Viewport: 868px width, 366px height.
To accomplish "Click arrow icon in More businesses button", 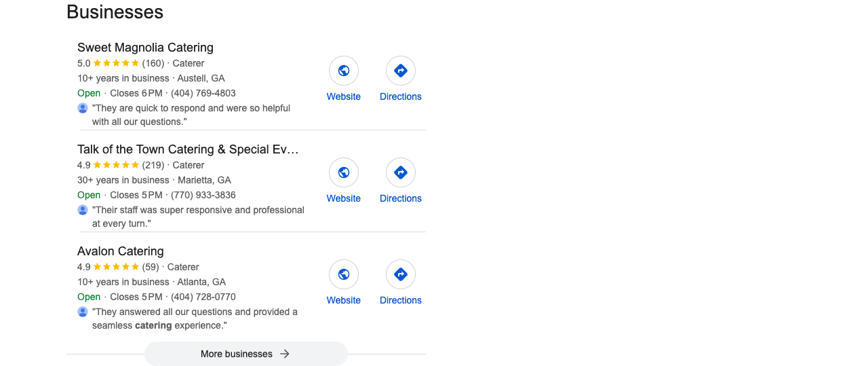I will pos(285,354).
